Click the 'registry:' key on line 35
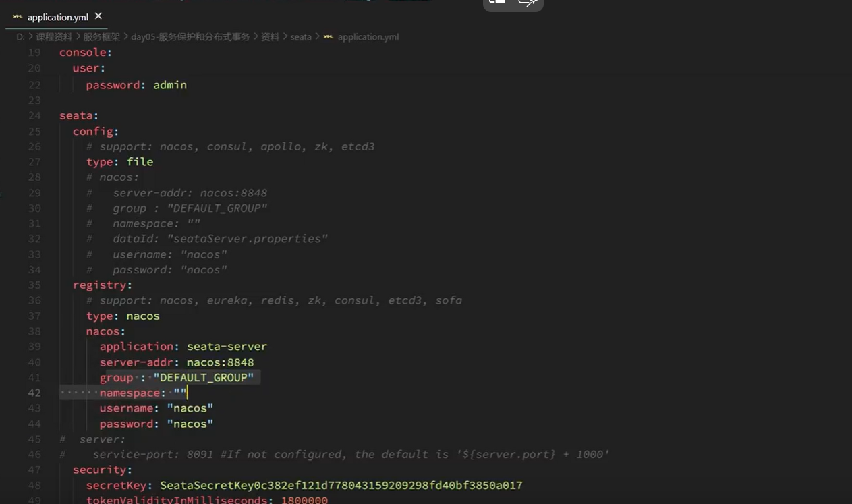The image size is (852, 504). point(103,285)
